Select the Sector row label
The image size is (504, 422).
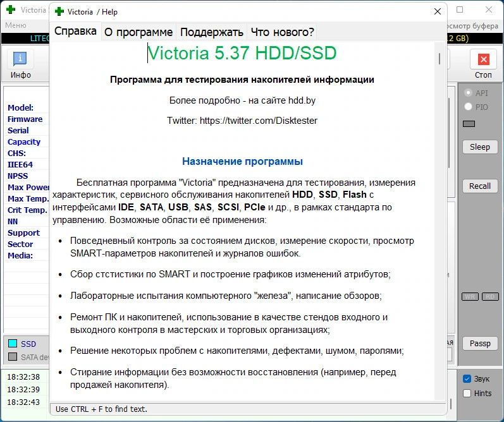[x=20, y=244]
